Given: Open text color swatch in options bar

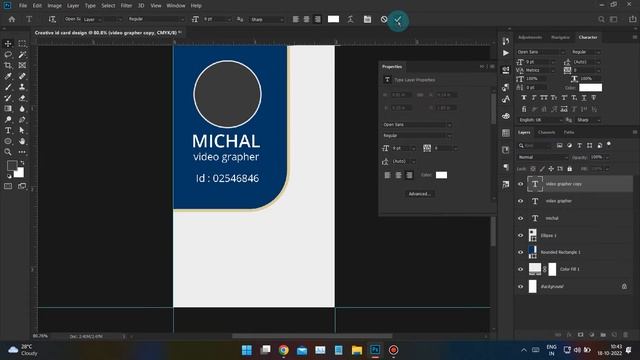Looking at the screenshot, I should pos(333,19).
